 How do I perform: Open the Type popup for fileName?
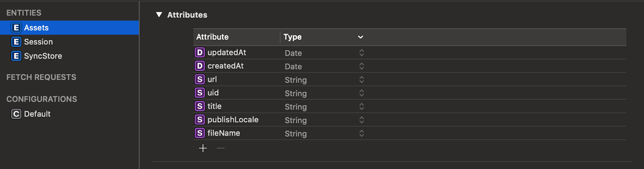pyautogui.click(x=361, y=133)
